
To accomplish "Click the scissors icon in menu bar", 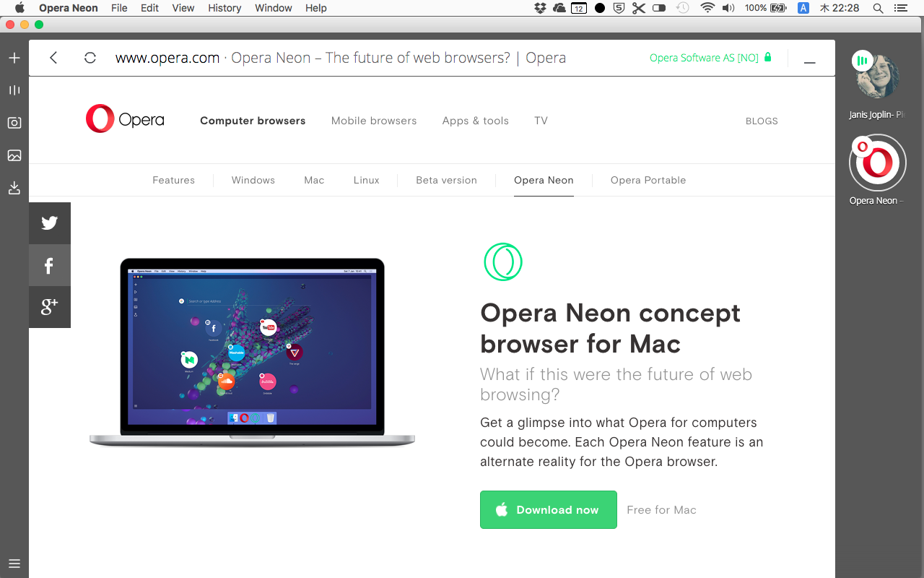I will coord(639,8).
